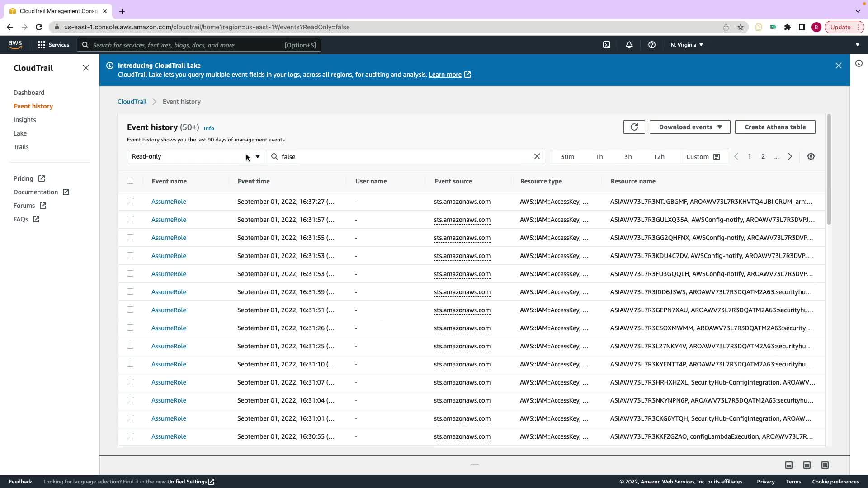The width and height of the screenshot is (868, 488).
Task: Open AWS CloudShell icon in top bar
Action: (x=607, y=45)
